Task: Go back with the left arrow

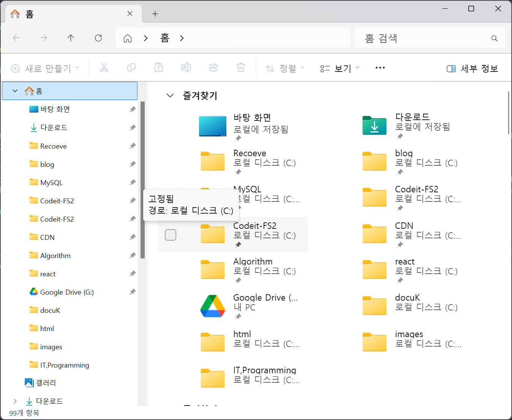Action: pos(16,38)
